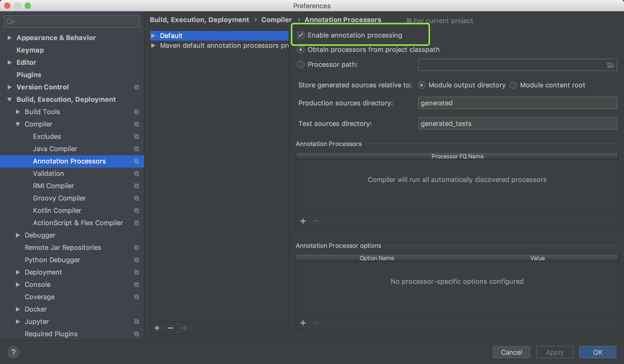Apply the current settings
Image resolution: width=624 pixels, height=364 pixels.
[554, 352]
